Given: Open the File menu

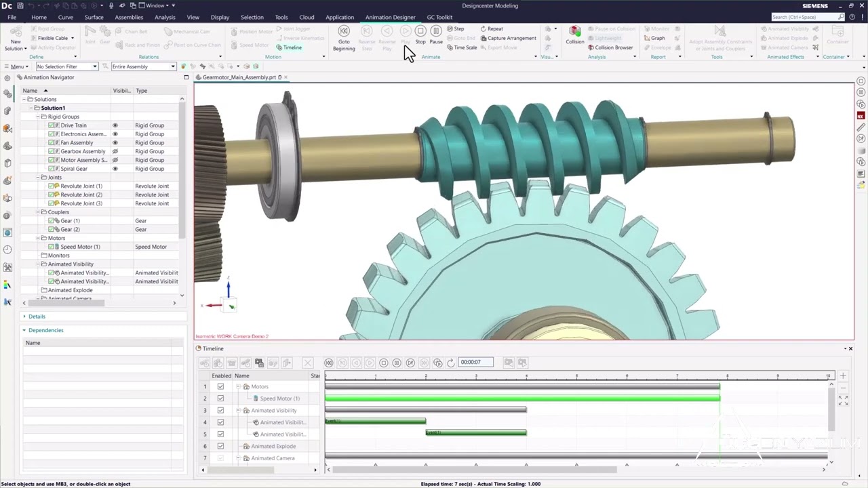Looking at the screenshot, I should coord(12,17).
